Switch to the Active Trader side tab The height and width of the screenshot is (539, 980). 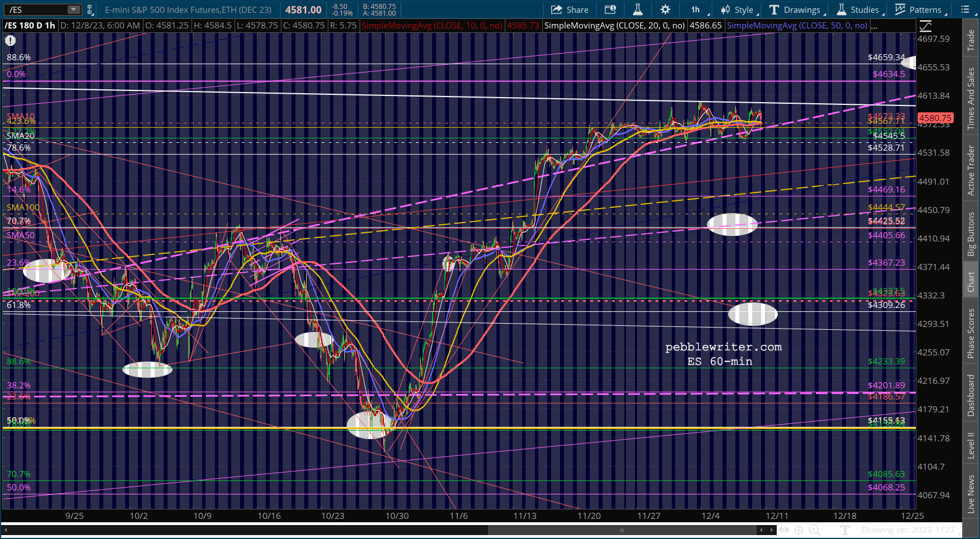pyautogui.click(x=971, y=170)
